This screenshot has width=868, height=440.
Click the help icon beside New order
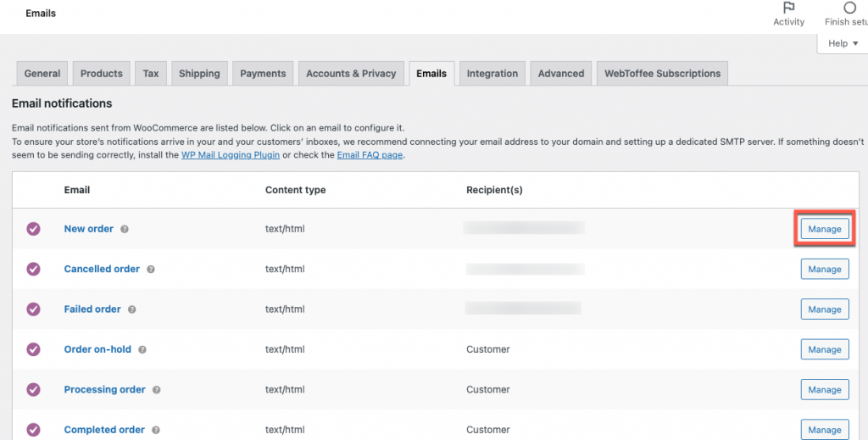pyautogui.click(x=125, y=229)
